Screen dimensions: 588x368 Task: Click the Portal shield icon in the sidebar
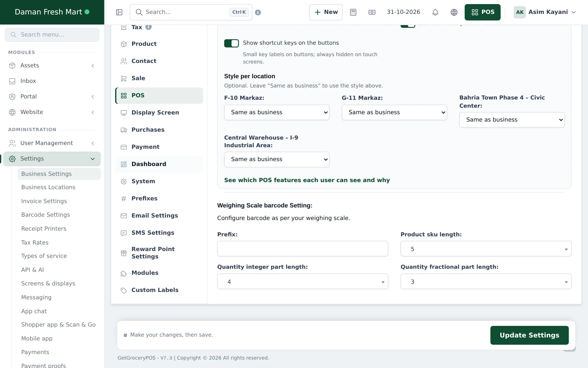(12, 97)
